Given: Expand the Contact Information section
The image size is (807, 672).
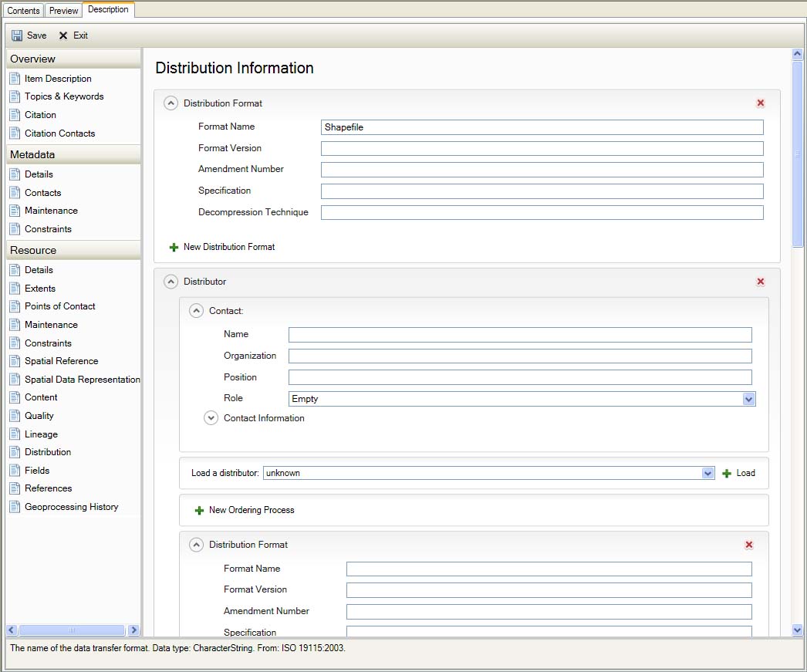Looking at the screenshot, I should tap(211, 418).
